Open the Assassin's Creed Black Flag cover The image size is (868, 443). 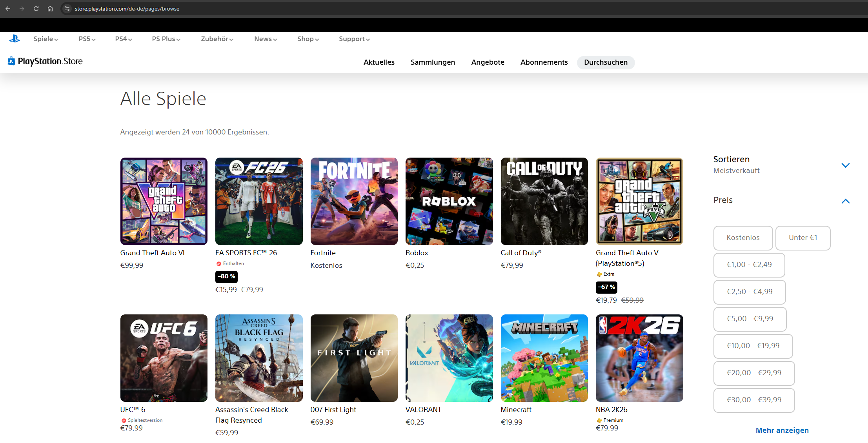pos(259,358)
